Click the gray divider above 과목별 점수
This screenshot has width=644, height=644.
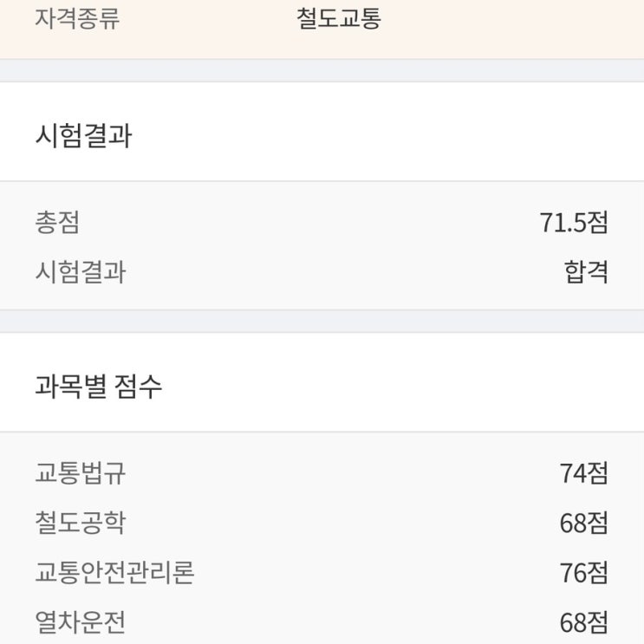322,322
